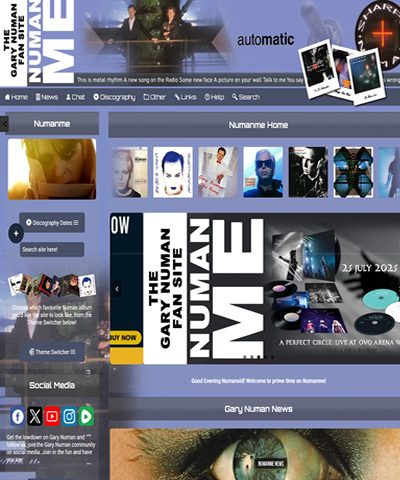
Task: Open the Help menu item
Action: click(214, 97)
